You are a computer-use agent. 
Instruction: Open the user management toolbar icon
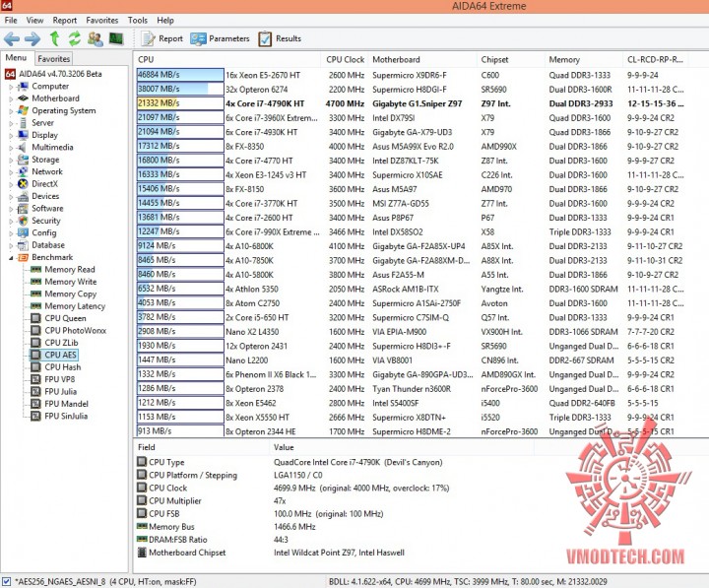95,38
